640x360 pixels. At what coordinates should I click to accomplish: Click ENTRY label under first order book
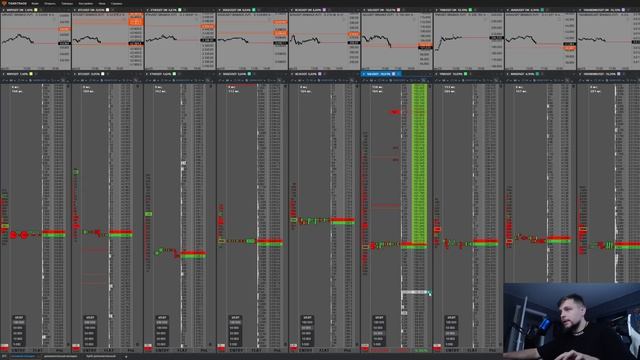tap(18, 350)
